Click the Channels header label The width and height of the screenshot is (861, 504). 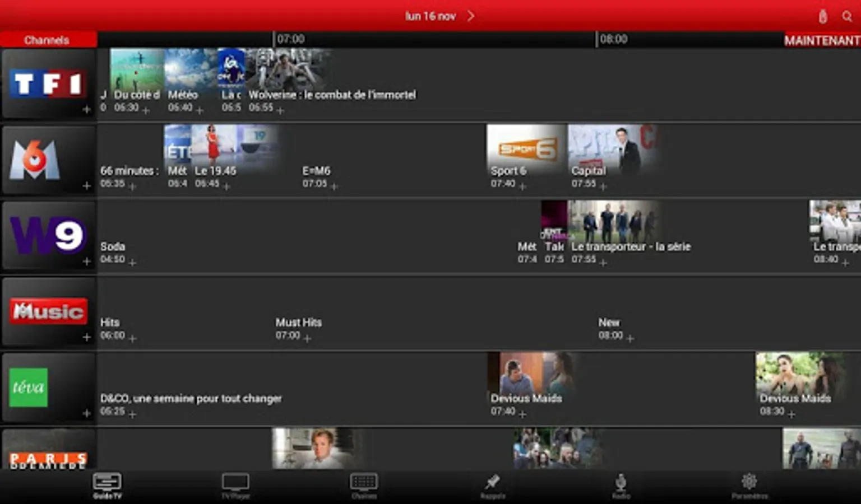(x=47, y=40)
